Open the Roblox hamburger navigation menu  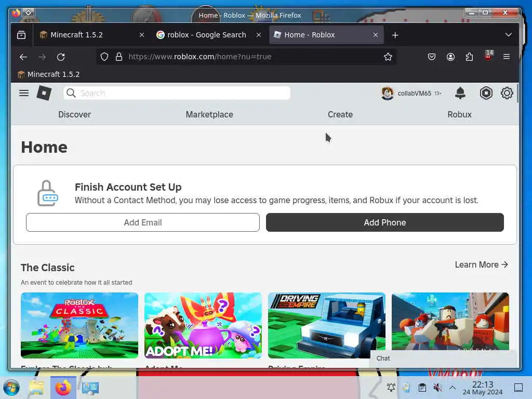(24, 93)
